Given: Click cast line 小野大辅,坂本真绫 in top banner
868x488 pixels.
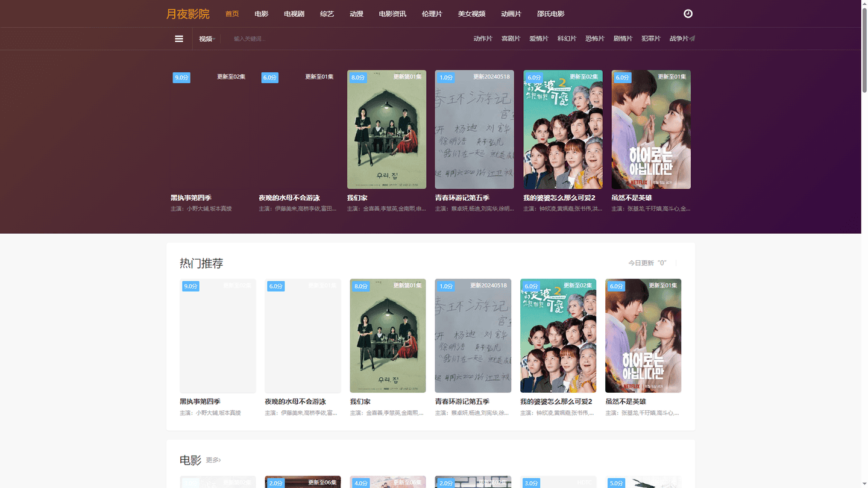Looking at the screenshot, I should (201, 209).
